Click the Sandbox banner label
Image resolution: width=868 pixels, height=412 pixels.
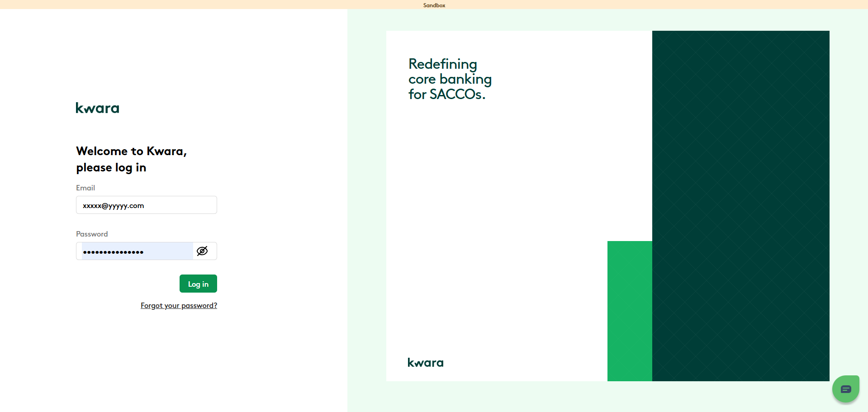434,5
